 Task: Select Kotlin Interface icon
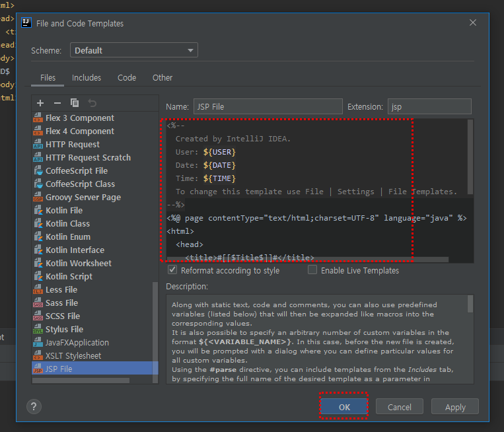click(x=38, y=250)
